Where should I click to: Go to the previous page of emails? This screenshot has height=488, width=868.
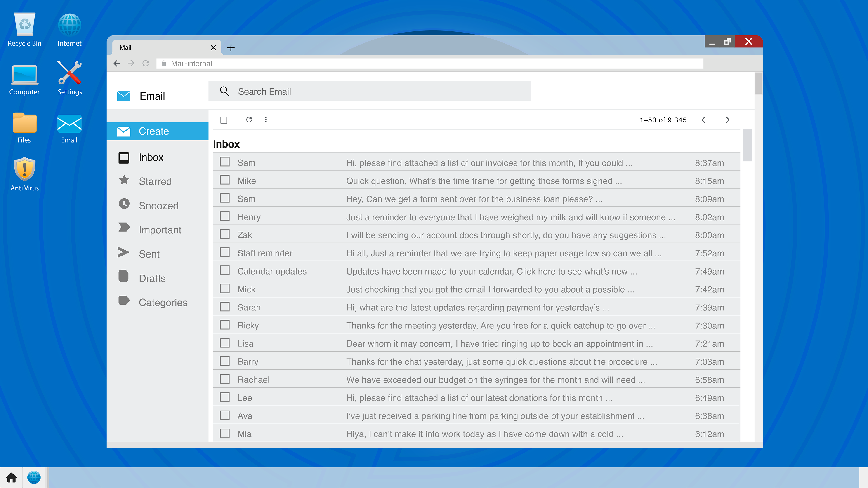(x=704, y=120)
